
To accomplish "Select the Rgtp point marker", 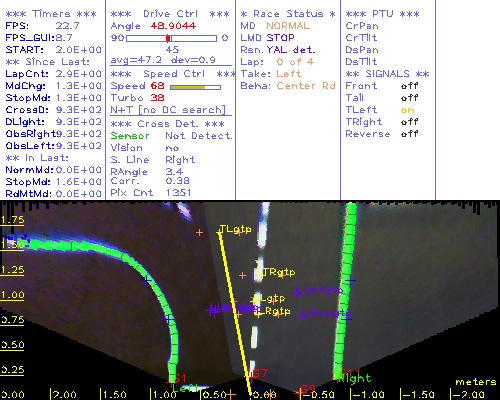I will pyautogui.click(x=278, y=311).
